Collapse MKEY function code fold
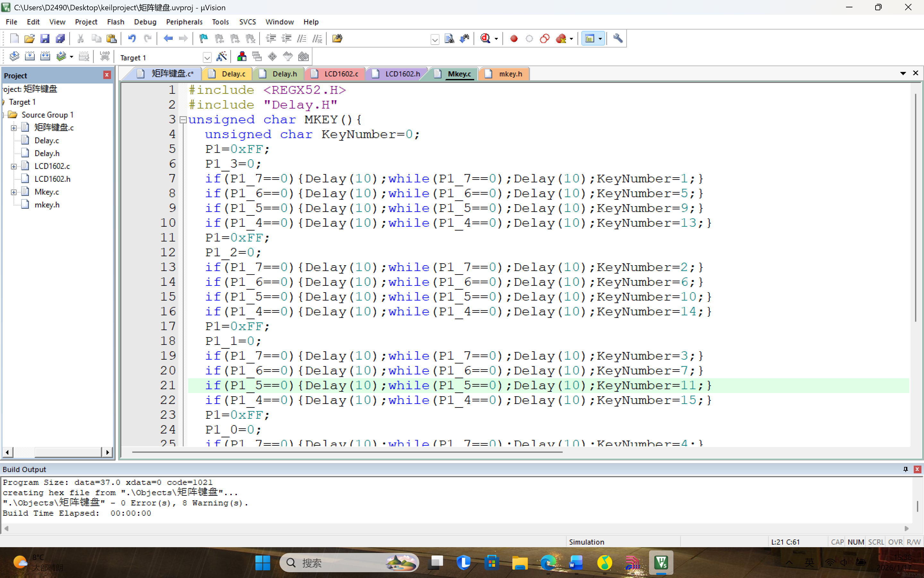 [183, 120]
